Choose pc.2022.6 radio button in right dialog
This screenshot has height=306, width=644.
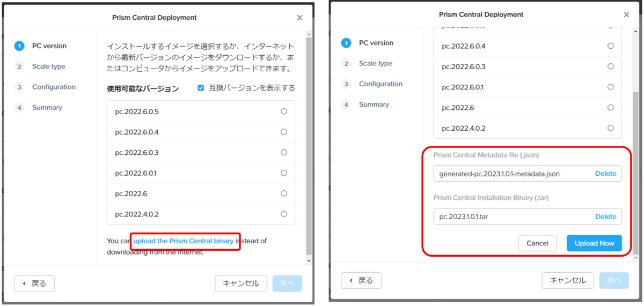(x=610, y=108)
